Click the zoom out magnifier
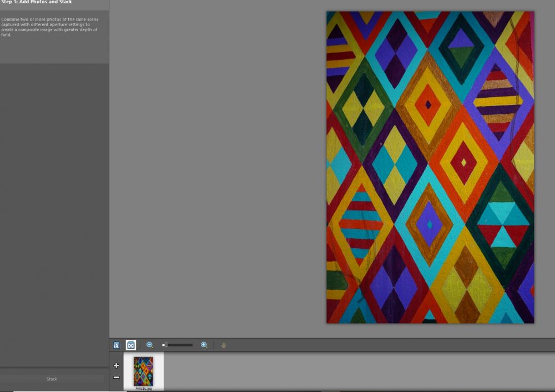Image resolution: width=555 pixels, height=392 pixels. (x=150, y=345)
